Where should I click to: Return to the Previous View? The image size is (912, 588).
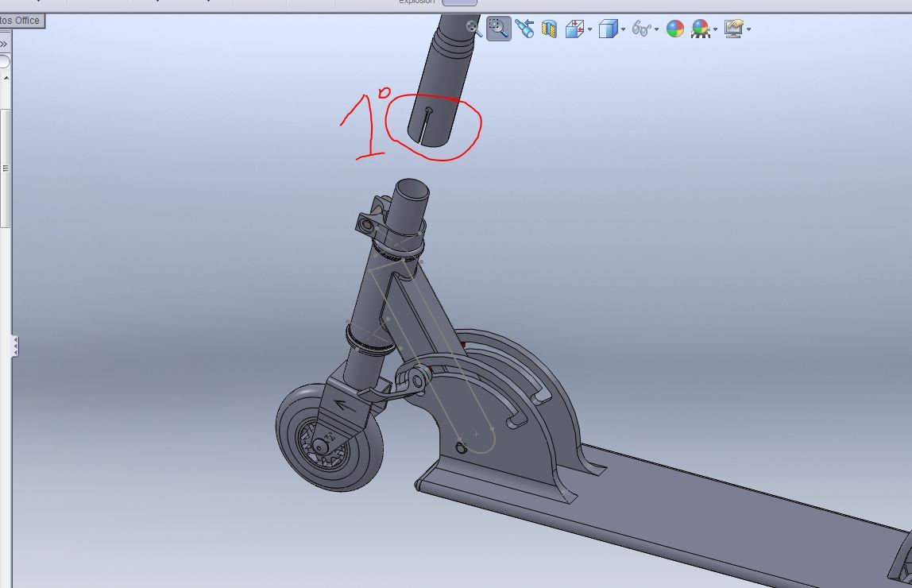point(524,29)
